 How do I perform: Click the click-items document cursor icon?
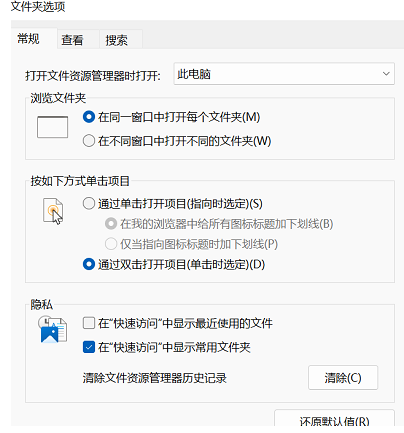point(53,211)
